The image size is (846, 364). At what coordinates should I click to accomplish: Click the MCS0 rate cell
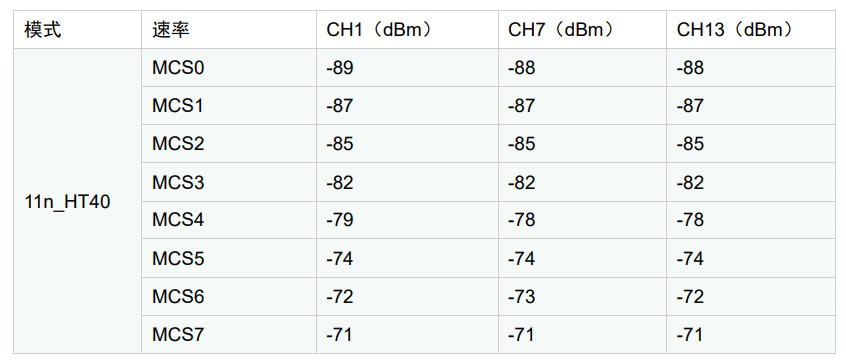click(229, 68)
